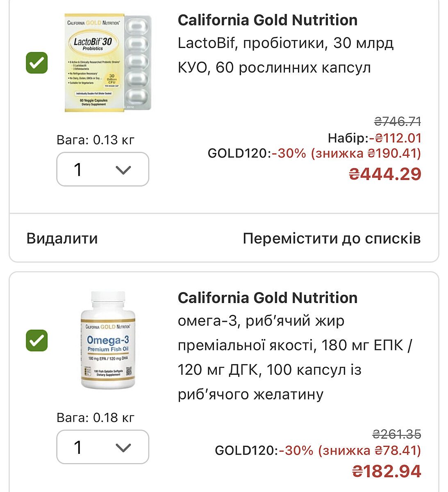The height and width of the screenshot is (492, 448).
Task: Open California Gold Nutrition brand above LactoBif
Action: [267, 20]
